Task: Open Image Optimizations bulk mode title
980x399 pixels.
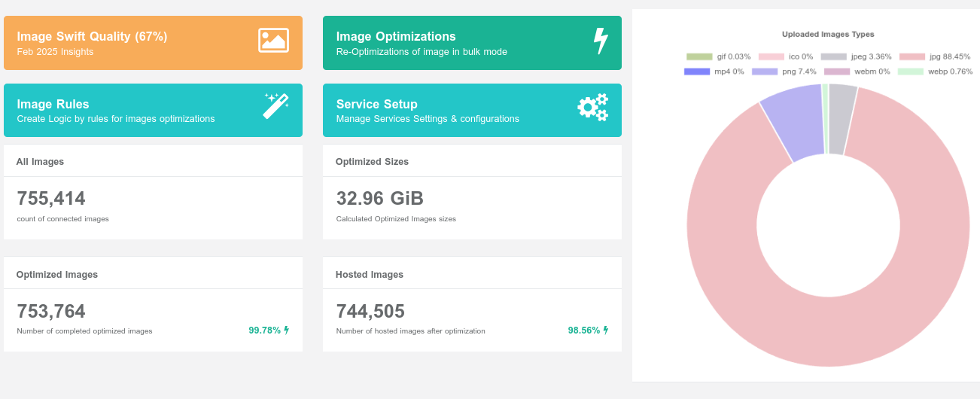Action: pos(396,37)
